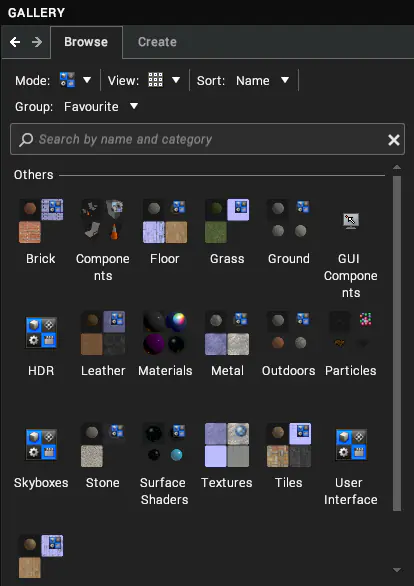Viewport: 414px width, 586px height.
Task: Go back with the left arrow
Action: coord(15,42)
